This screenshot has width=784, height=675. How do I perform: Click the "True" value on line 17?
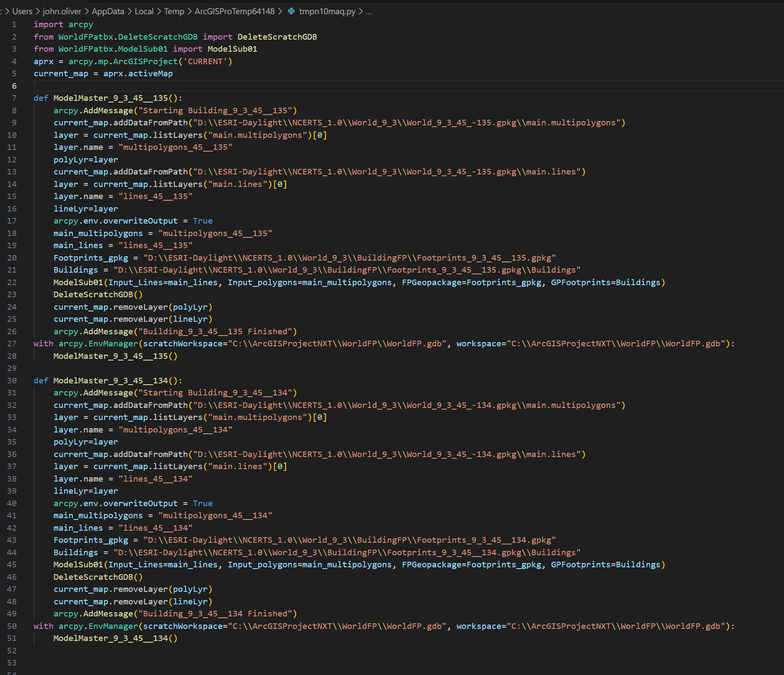click(202, 221)
